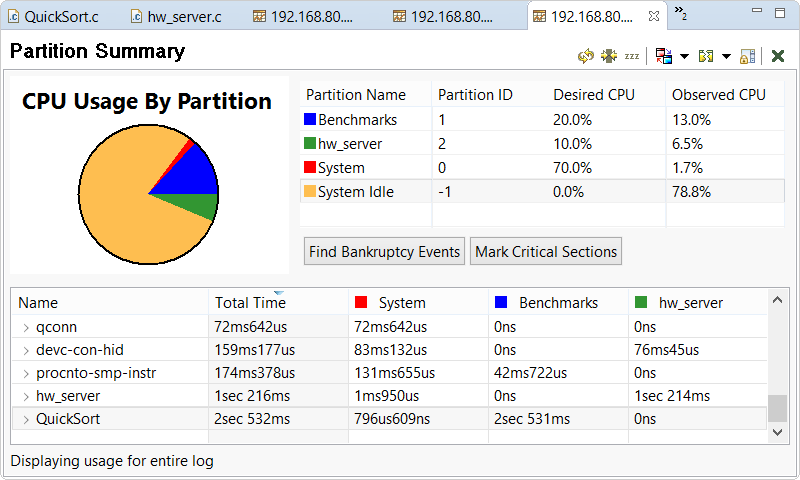Expand the procnto-smp-instr row
Viewport: 800px width, 480px height.
26,373
